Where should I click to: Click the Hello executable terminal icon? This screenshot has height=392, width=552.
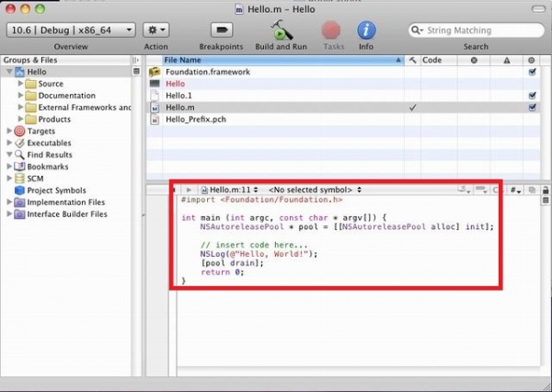point(155,84)
